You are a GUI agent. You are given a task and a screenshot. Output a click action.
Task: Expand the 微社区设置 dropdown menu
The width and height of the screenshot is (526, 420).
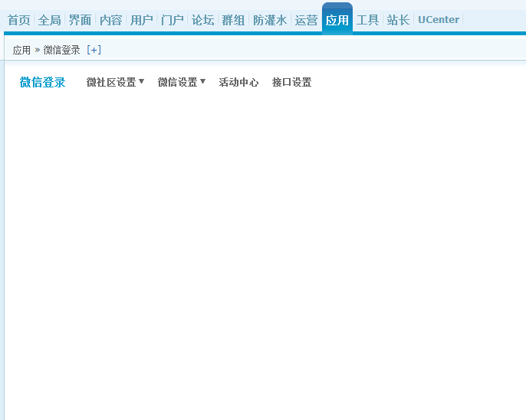pos(115,82)
